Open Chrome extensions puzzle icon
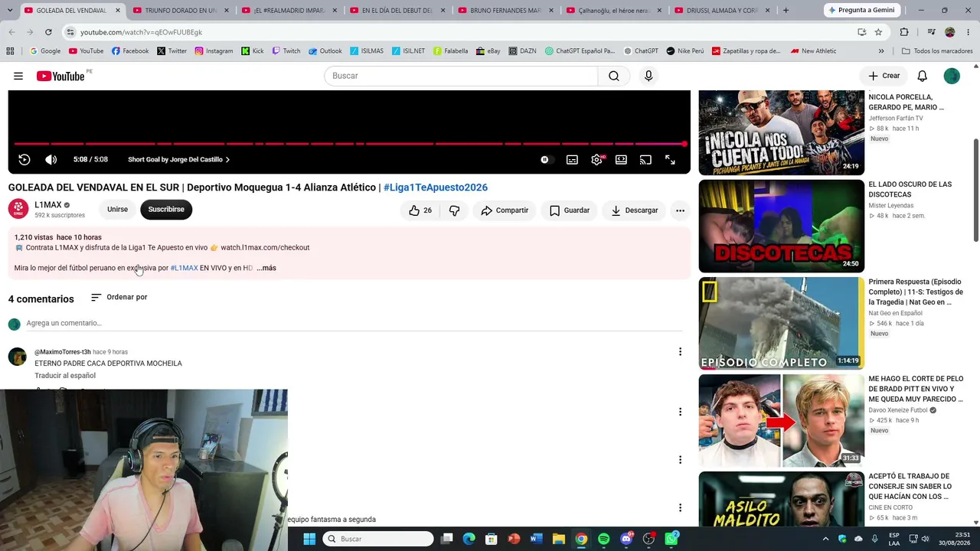 pyautogui.click(x=904, y=32)
